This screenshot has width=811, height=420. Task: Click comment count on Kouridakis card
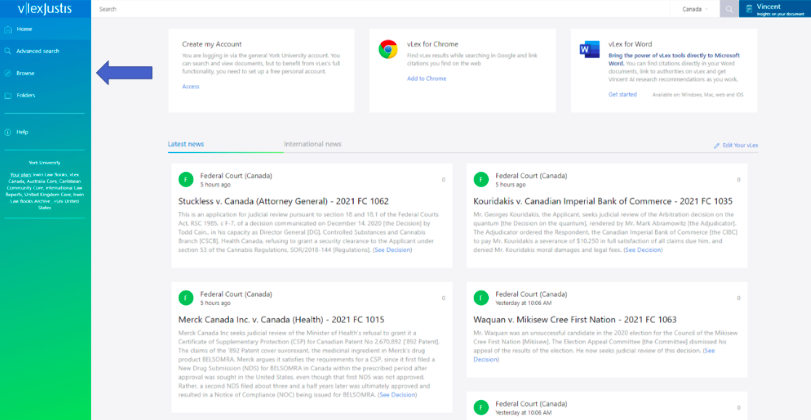(x=739, y=180)
